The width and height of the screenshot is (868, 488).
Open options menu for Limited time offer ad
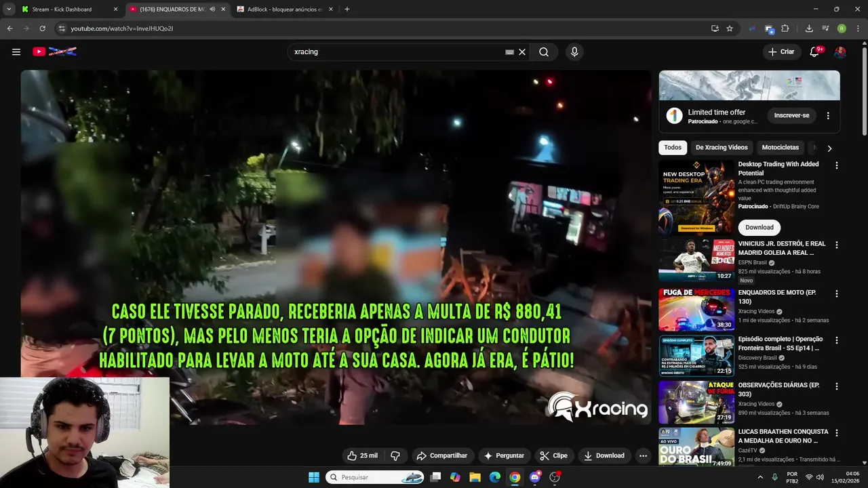(828, 115)
